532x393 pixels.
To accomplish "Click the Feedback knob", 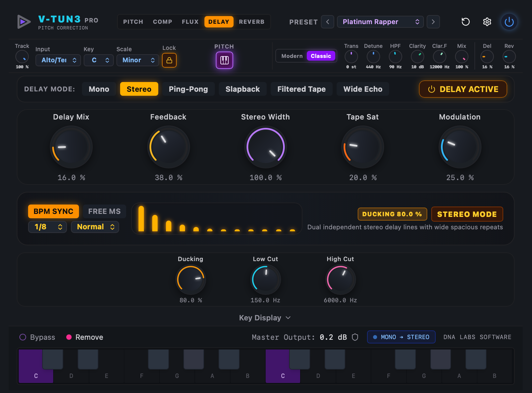I will point(169,147).
